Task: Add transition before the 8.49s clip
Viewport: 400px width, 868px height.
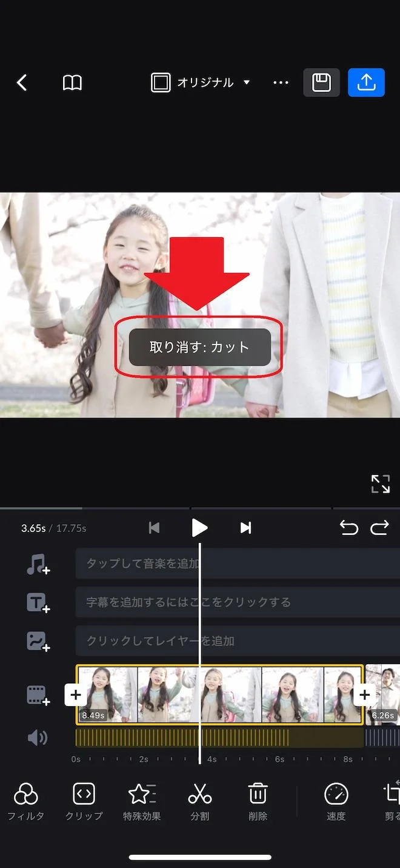Action: tap(75, 695)
